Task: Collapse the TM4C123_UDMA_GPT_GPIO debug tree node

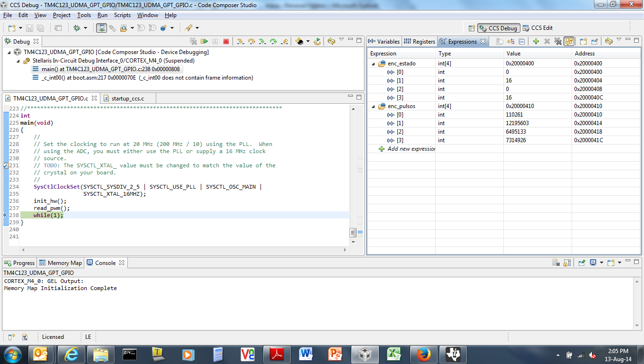Action: tap(9, 52)
